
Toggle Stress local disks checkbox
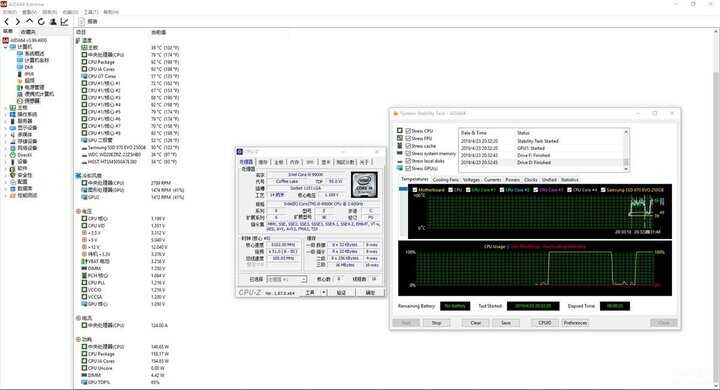(408, 161)
